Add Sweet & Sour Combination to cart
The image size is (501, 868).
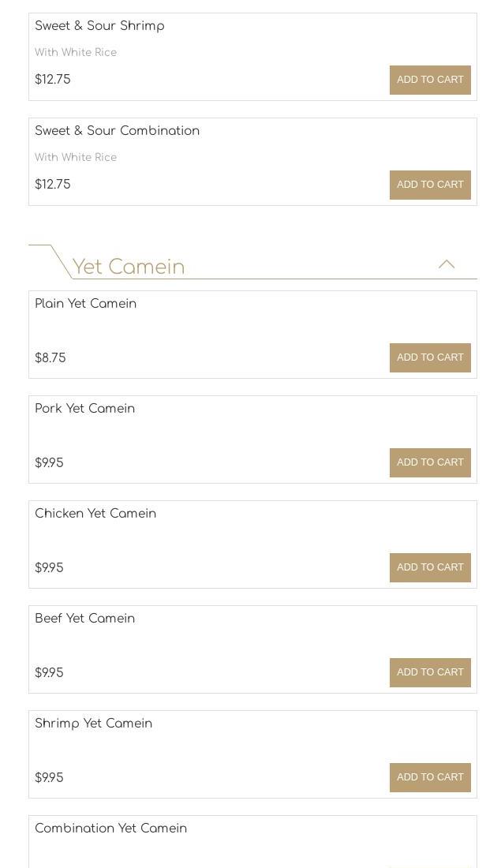click(430, 185)
